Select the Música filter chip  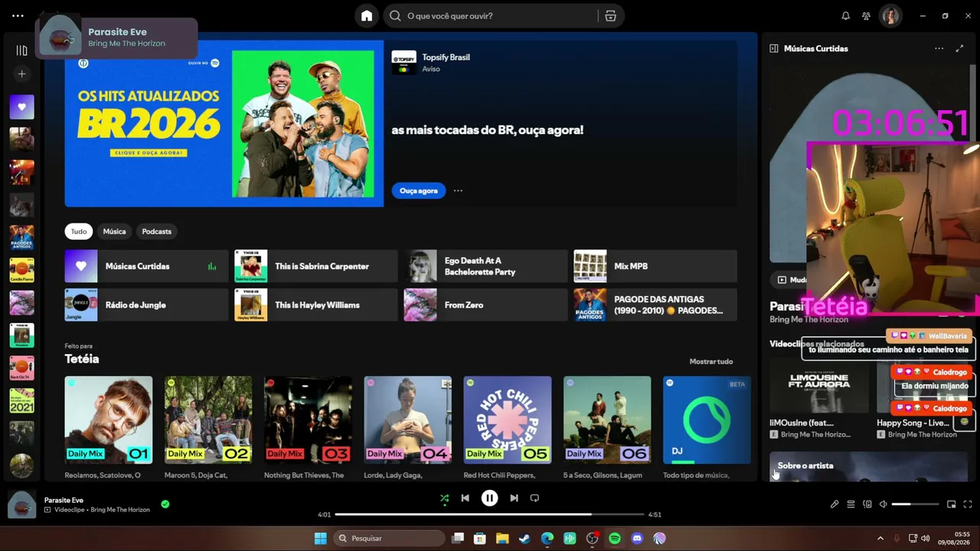[x=114, y=231]
